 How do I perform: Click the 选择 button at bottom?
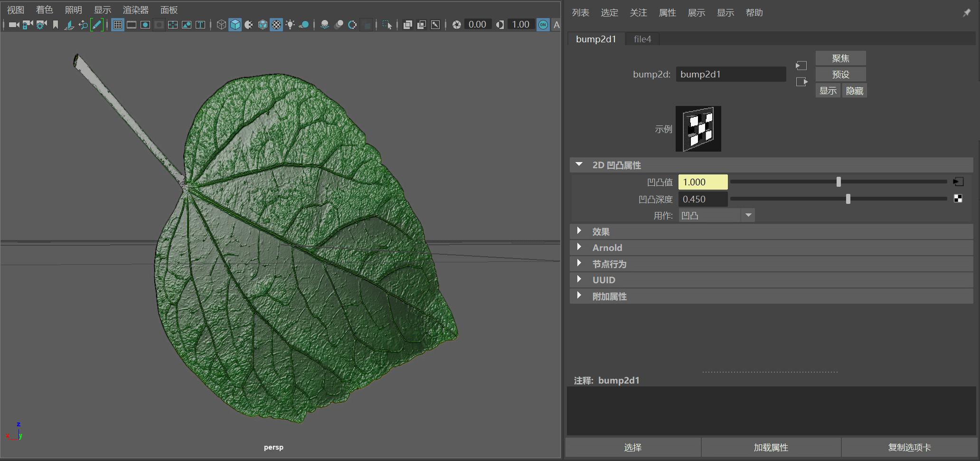tap(633, 447)
